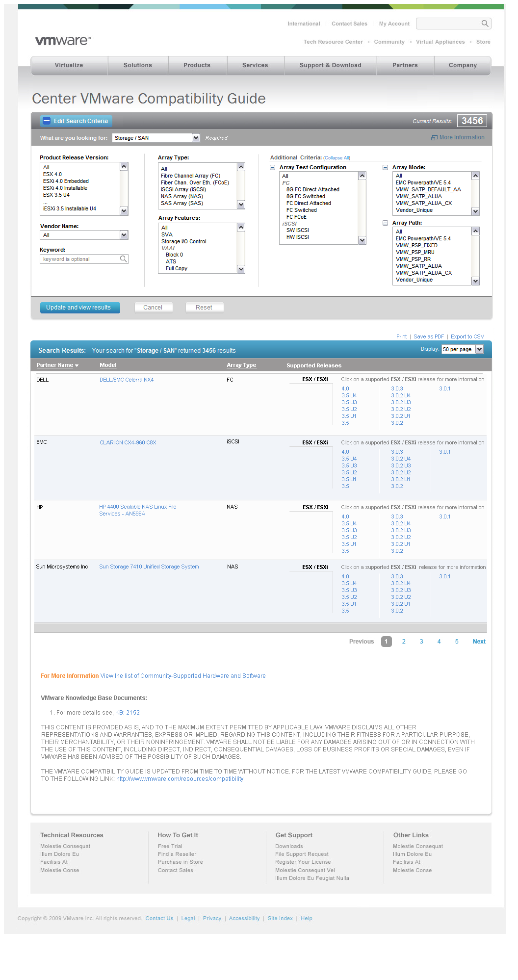
Task: Open the DELL/EMC Celerra NX4 link
Action: click(127, 380)
